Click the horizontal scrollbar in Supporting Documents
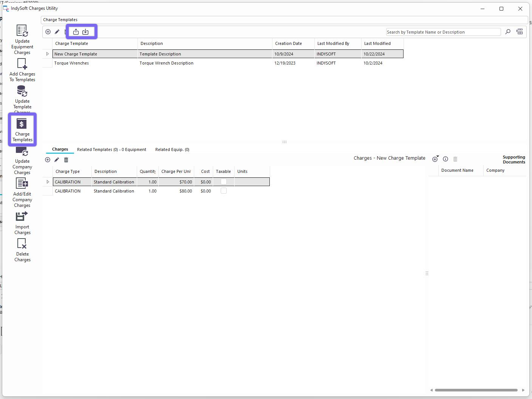 [476, 390]
